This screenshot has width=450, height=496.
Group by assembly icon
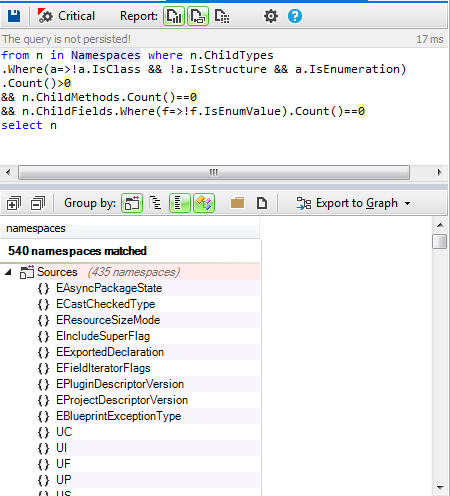click(132, 203)
